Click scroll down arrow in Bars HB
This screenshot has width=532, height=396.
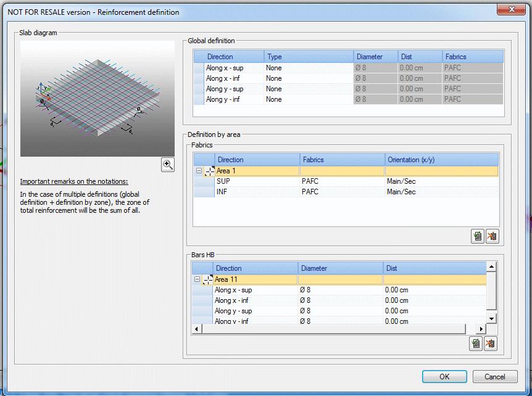click(491, 318)
